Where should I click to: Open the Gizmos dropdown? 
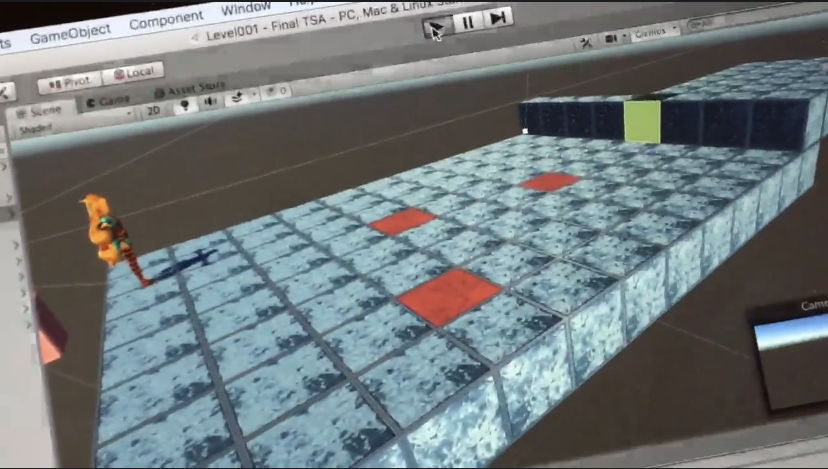(653, 32)
